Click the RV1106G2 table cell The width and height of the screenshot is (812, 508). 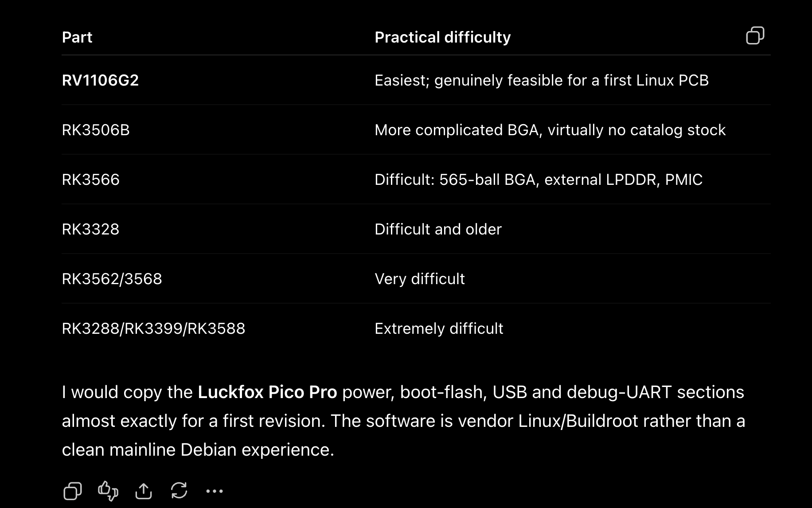click(x=100, y=80)
